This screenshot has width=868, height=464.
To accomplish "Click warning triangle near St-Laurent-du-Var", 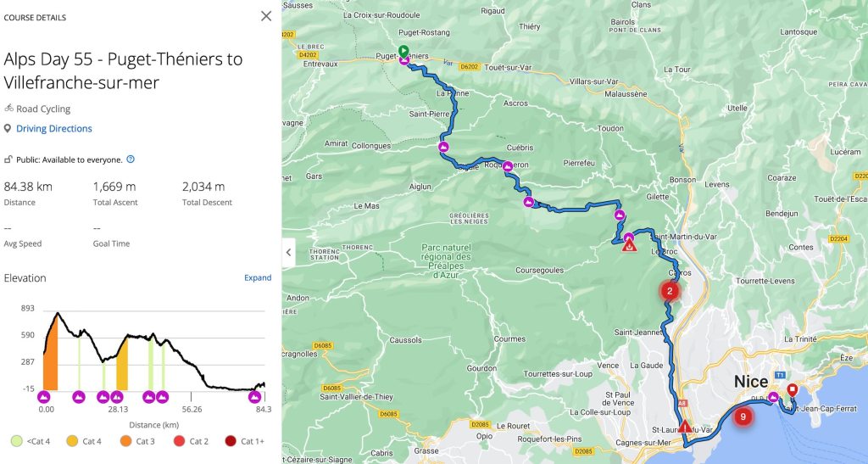I will pos(684,426).
